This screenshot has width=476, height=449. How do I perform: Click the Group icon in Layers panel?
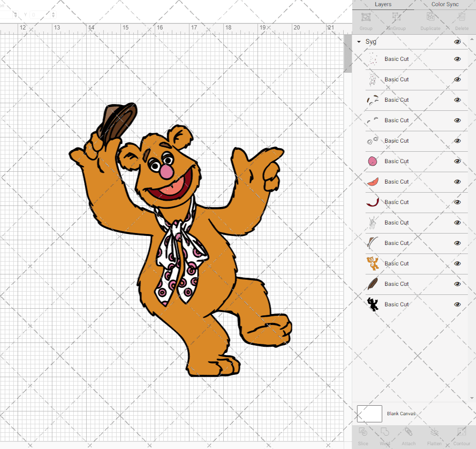366,17
